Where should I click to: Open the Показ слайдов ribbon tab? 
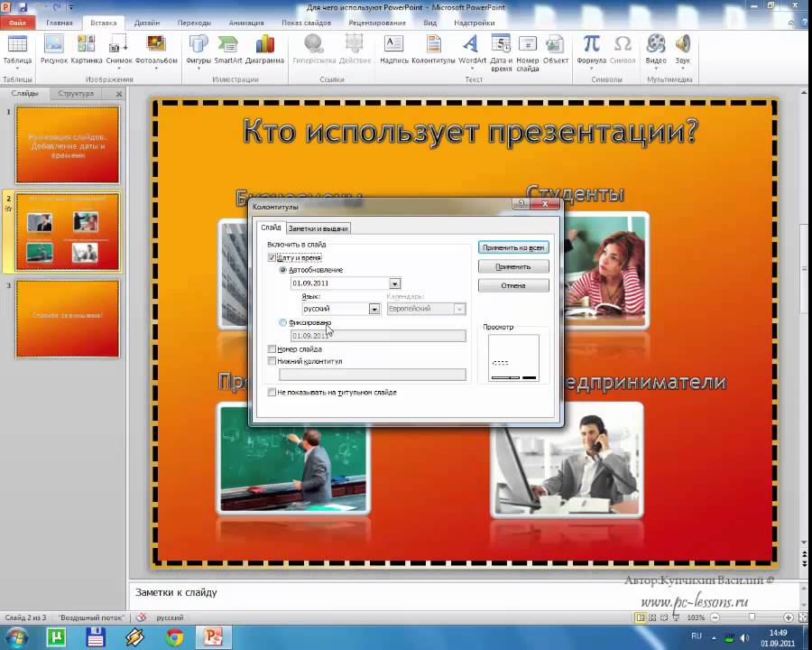pyautogui.click(x=306, y=23)
